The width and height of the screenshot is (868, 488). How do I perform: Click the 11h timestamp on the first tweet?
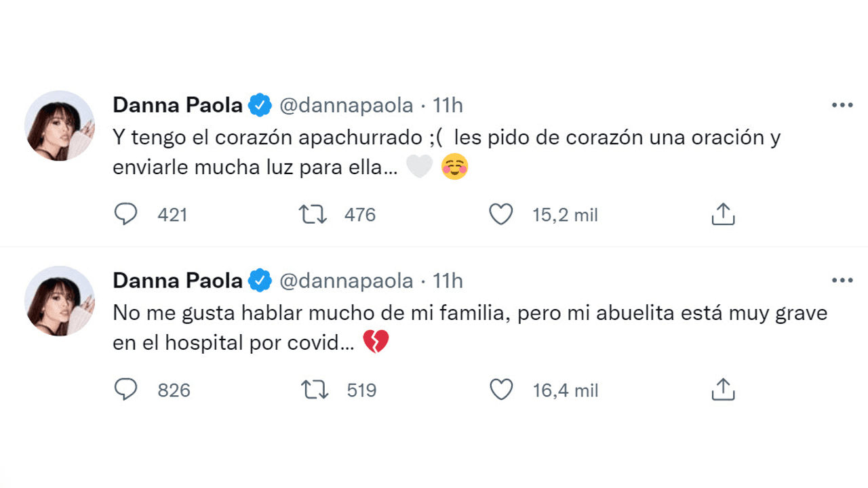coord(447,105)
